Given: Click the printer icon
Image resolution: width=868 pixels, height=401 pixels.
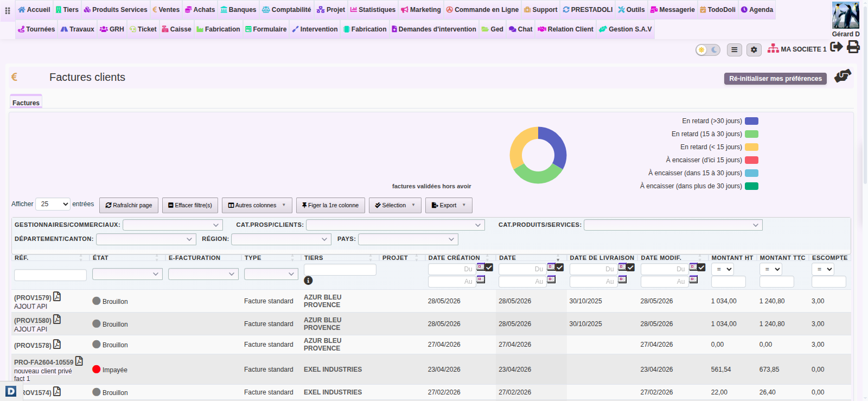Looking at the screenshot, I should click(853, 47).
